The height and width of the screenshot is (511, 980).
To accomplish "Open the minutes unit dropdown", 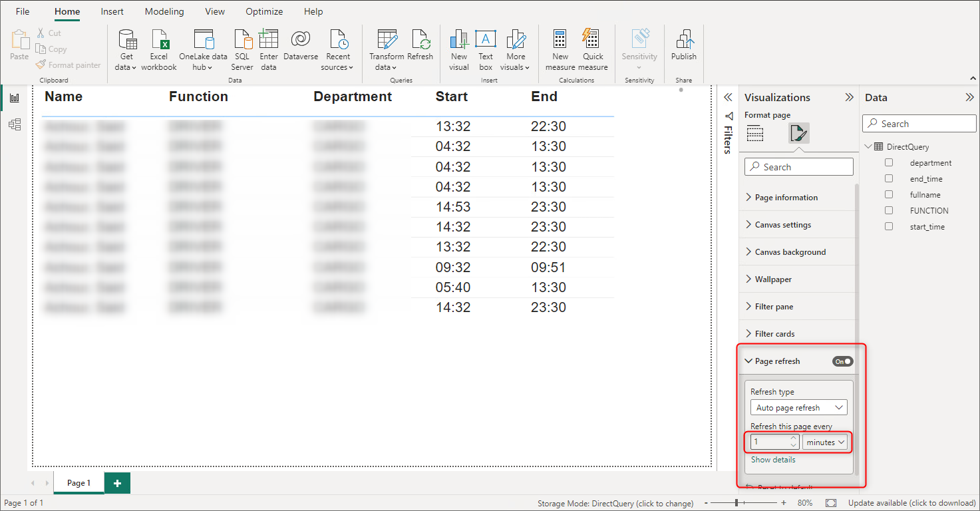I will tap(825, 442).
